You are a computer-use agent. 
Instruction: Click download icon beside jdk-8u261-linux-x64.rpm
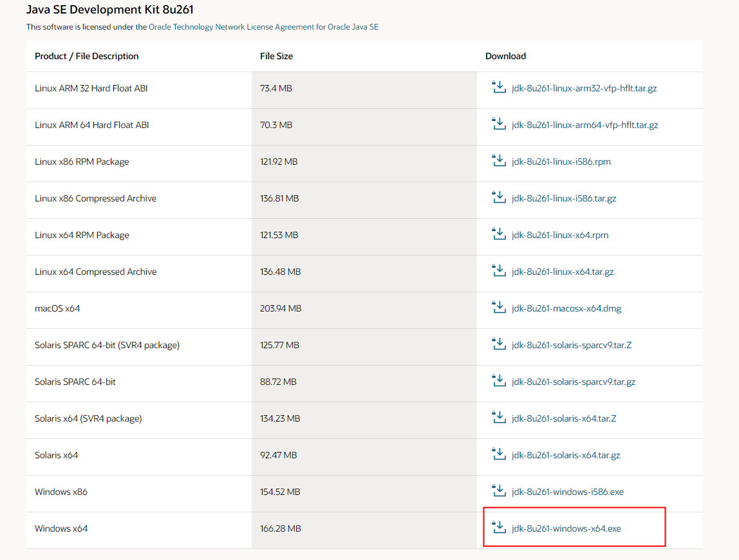pyautogui.click(x=499, y=234)
